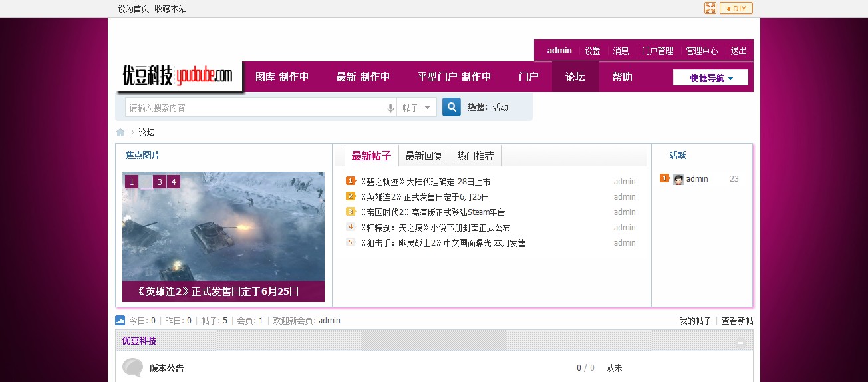Viewport: 868px width, 382px height.
Task: Select 图库-制作中 nav item
Action: click(282, 77)
